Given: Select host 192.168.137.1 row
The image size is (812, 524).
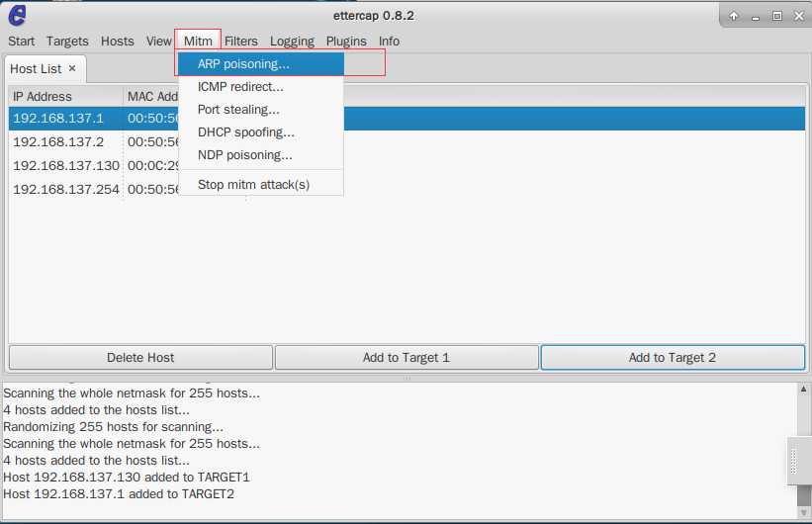Looking at the screenshot, I should [406, 118].
